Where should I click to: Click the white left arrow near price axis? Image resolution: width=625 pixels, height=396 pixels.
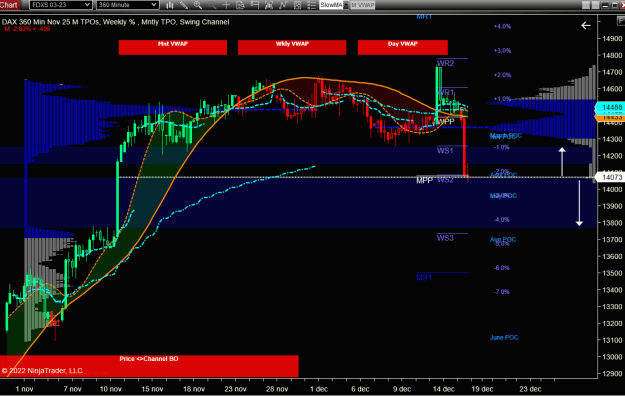585,26
